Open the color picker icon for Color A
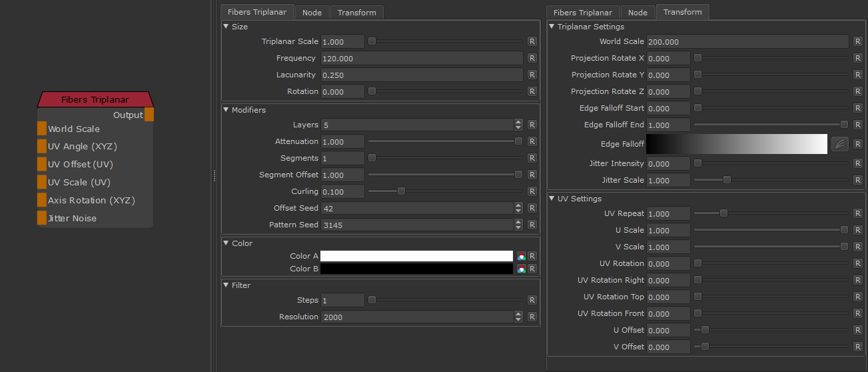 coord(522,256)
